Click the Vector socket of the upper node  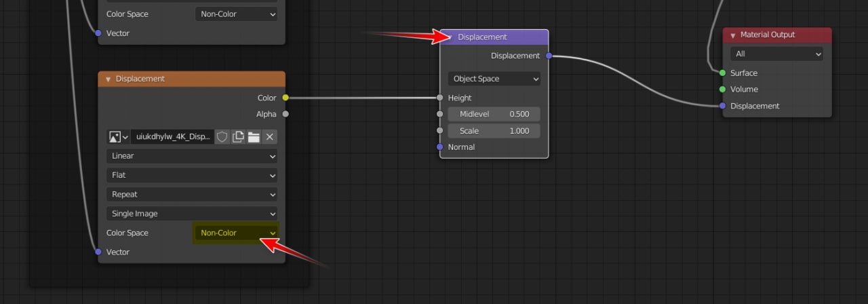98,33
